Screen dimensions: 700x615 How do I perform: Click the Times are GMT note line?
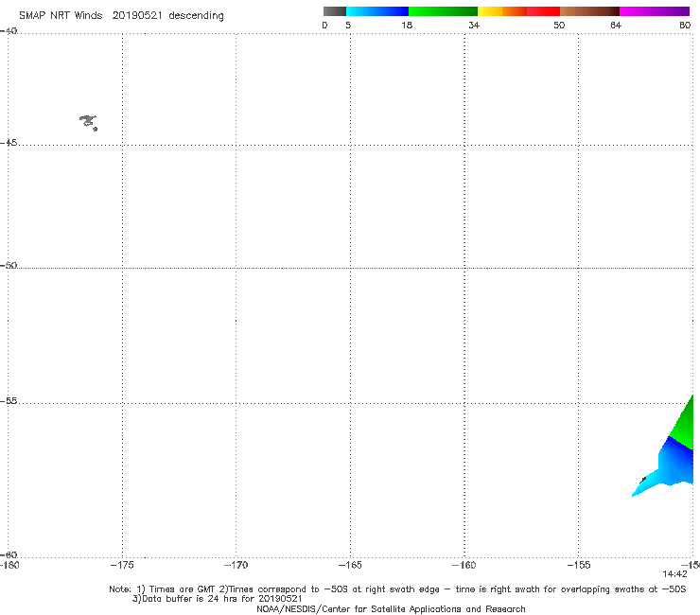[397, 589]
